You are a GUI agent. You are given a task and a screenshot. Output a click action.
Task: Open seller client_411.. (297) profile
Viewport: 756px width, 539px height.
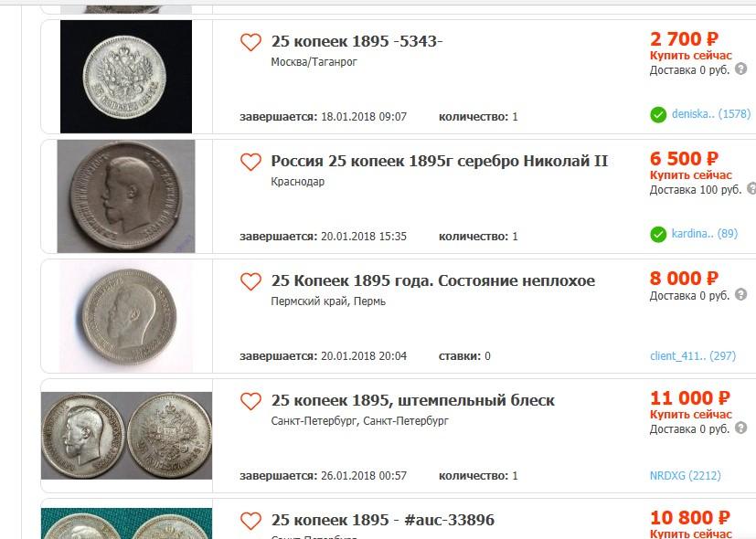tap(692, 355)
